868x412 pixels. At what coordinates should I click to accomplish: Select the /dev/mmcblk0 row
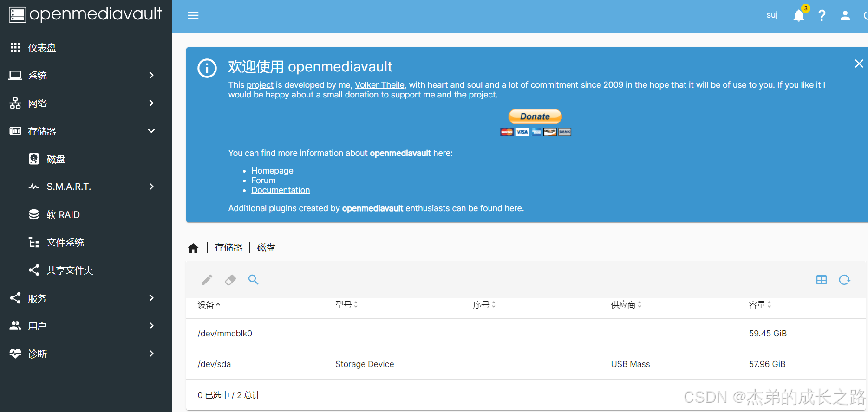(x=526, y=334)
